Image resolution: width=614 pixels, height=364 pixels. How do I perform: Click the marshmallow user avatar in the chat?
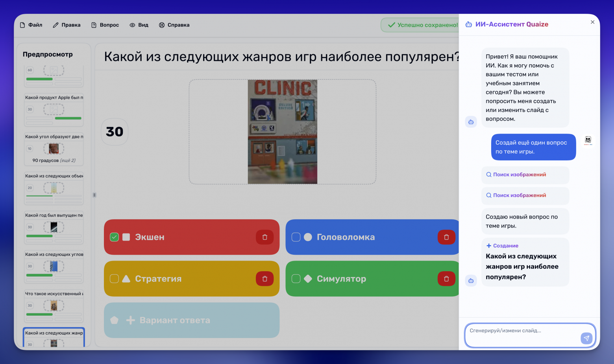(x=588, y=140)
